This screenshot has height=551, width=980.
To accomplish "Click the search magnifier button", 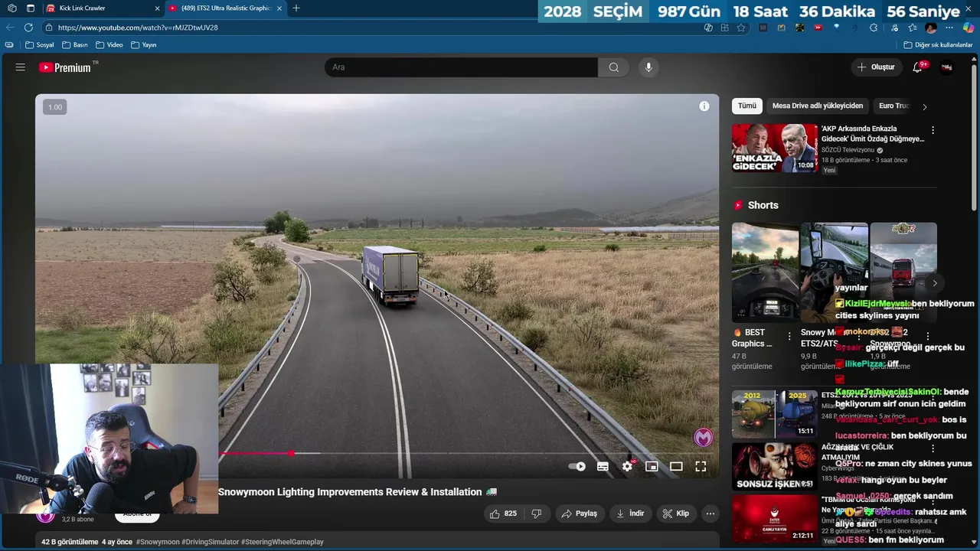I will tap(614, 67).
